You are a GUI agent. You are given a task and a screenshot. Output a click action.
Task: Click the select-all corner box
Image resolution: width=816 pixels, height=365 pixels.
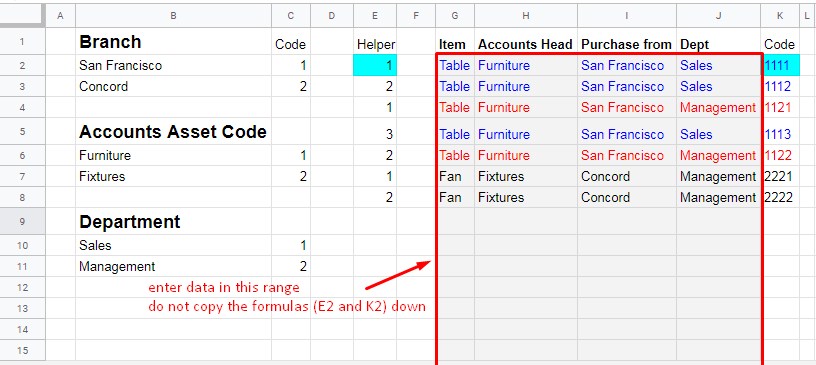22,16
